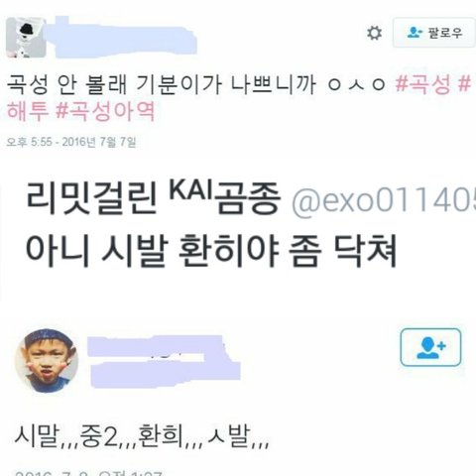Open the first #곡성 hashtag
The height and width of the screenshot is (476, 476).
point(423,84)
